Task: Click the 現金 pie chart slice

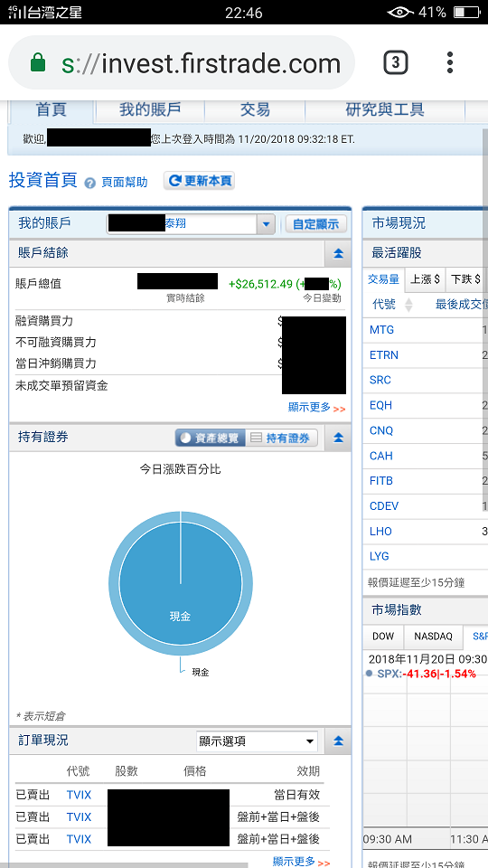Action: 181,584
